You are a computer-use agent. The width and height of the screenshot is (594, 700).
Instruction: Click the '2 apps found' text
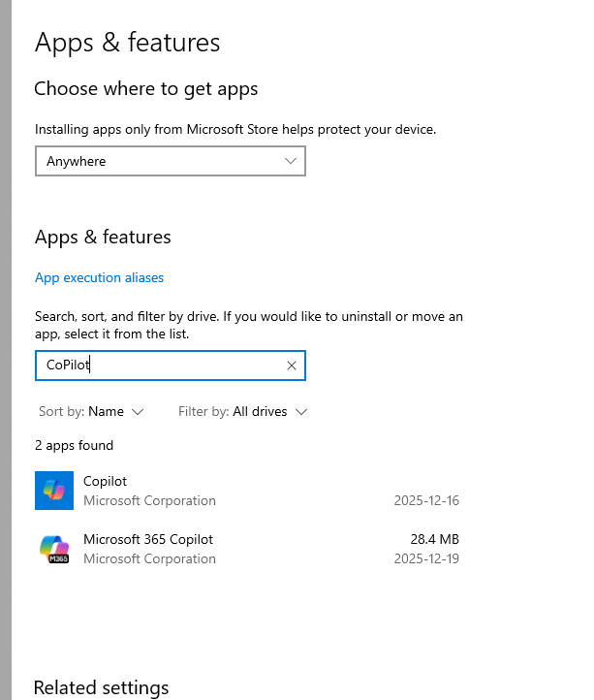click(74, 445)
